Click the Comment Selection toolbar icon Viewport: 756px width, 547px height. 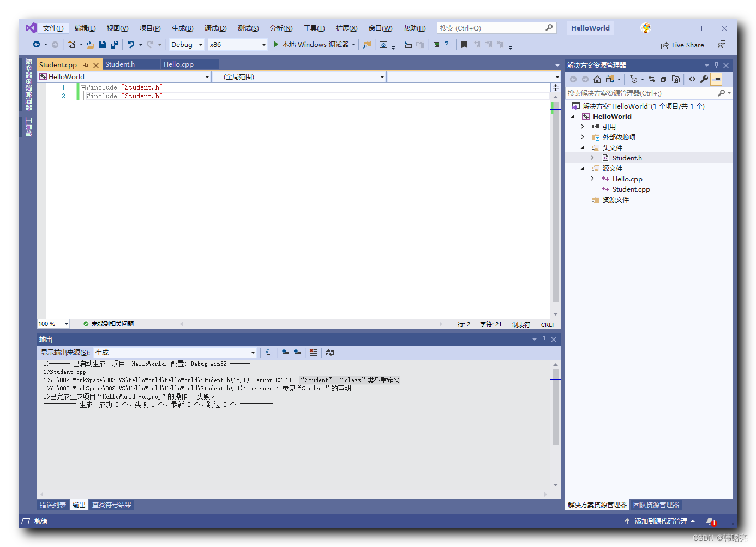[436, 45]
